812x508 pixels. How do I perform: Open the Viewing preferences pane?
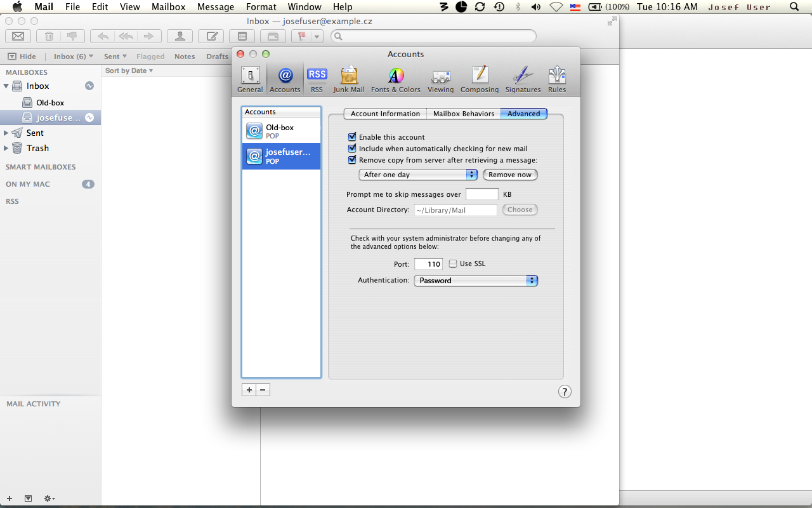[440, 79]
